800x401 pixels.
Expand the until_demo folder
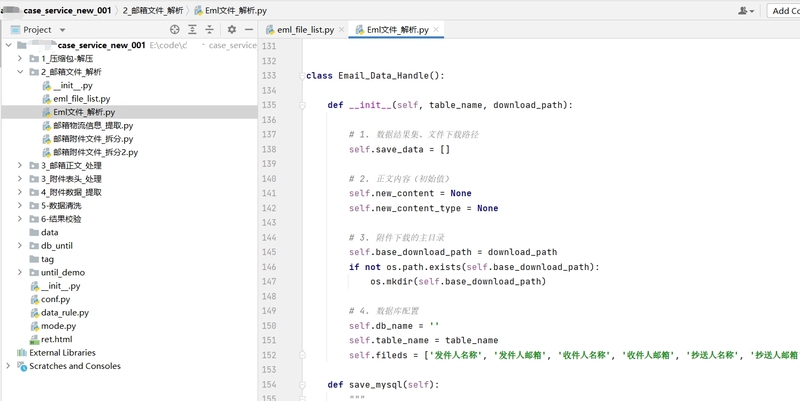(x=19, y=272)
